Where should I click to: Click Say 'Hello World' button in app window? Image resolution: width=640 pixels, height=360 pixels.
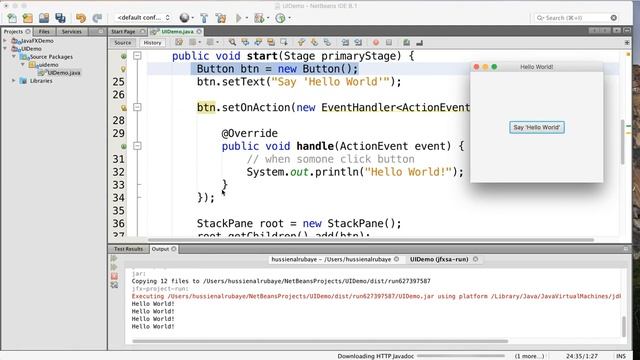(x=537, y=127)
